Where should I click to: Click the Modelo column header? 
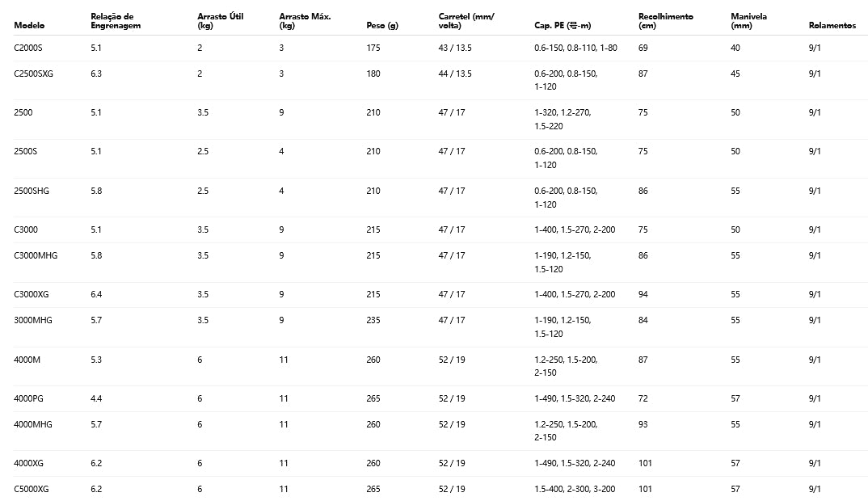coord(29,26)
